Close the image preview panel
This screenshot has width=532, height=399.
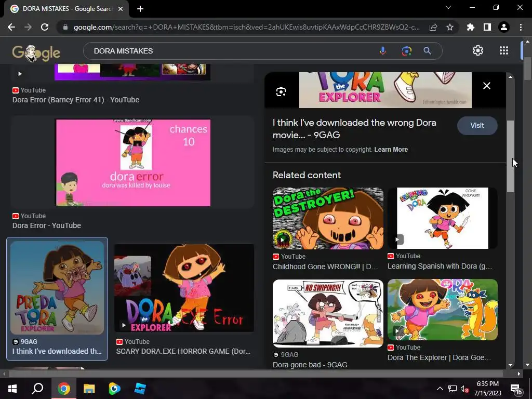coord(486,86)
